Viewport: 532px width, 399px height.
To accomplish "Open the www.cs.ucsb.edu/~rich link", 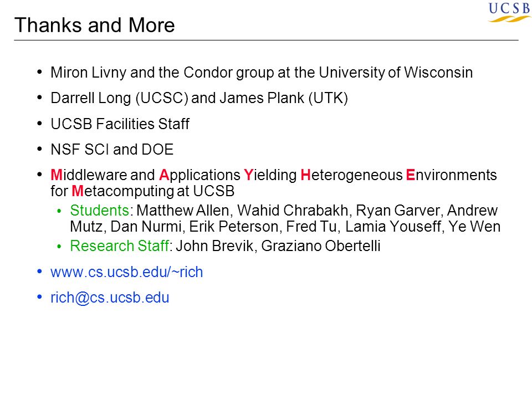I will pyautogui.click(x=126, y=272).
